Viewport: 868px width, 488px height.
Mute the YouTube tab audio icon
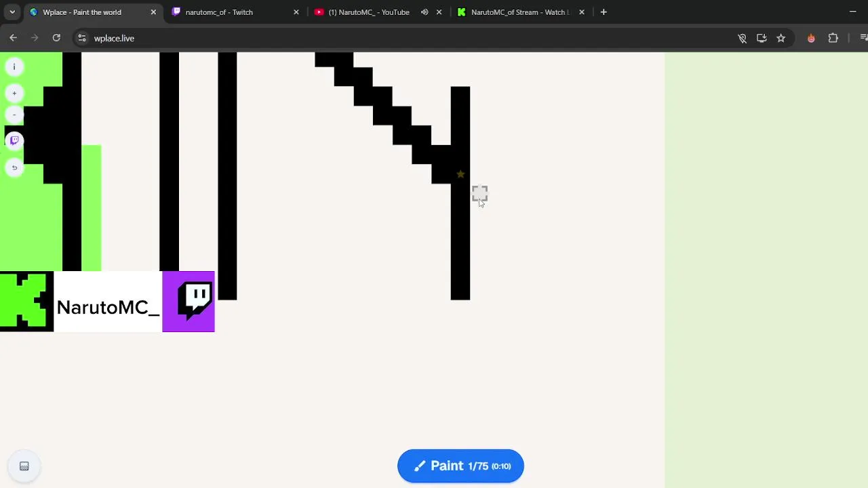[x=425, y=12]
